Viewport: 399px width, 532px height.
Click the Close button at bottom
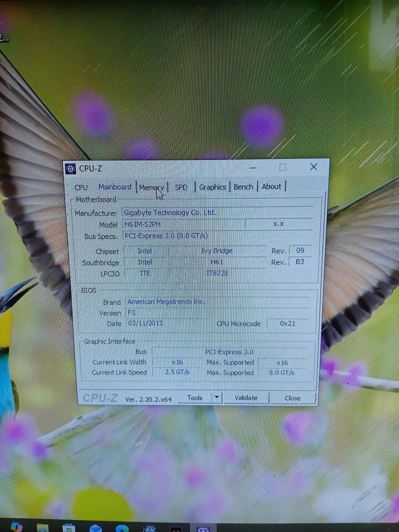tap(293, 398)
